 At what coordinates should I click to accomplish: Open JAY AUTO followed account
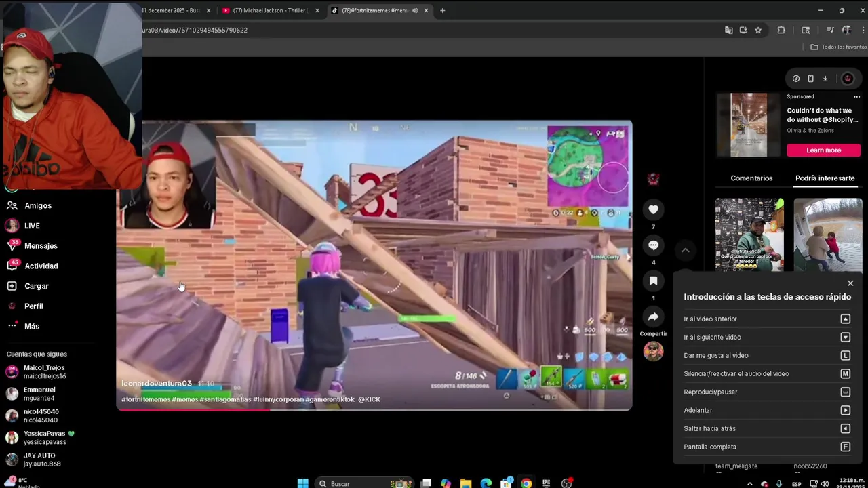(x=34, y=460)
